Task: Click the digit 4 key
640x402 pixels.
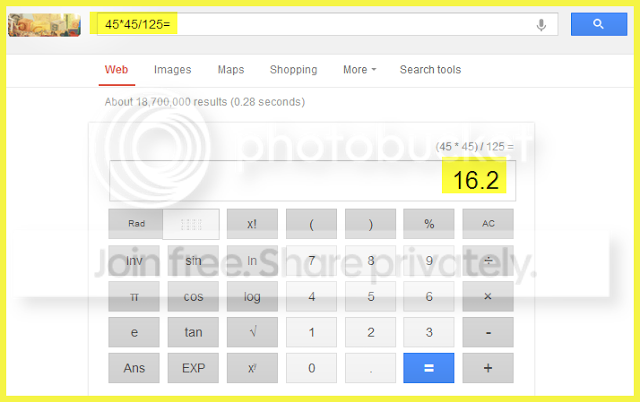Action: click(311, 296)
